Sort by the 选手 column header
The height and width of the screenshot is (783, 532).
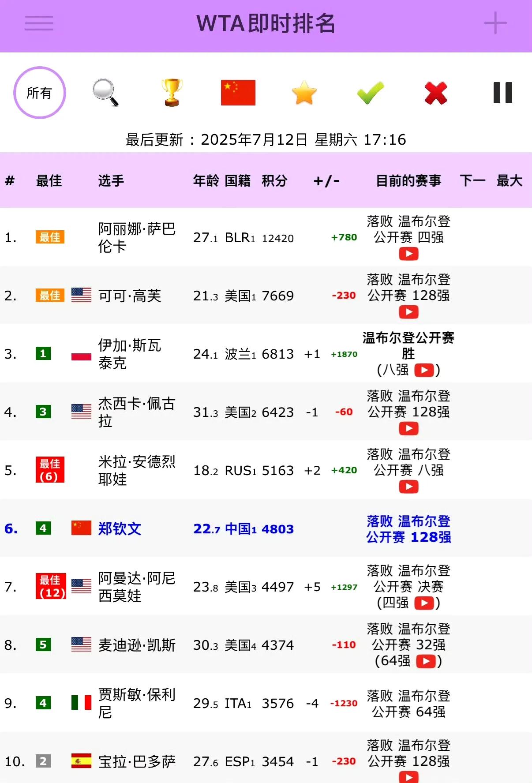(111, 180)
